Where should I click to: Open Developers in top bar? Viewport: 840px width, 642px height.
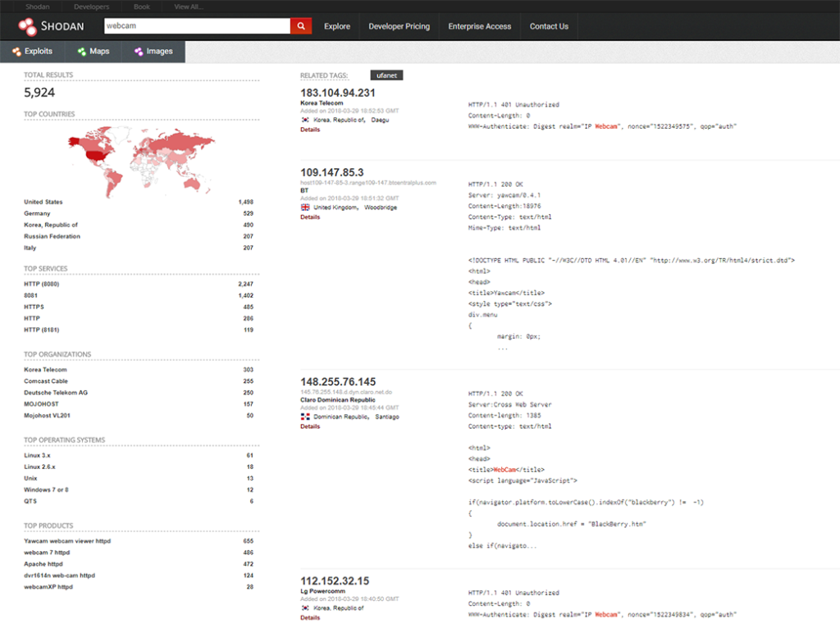(x=92, y=7)
